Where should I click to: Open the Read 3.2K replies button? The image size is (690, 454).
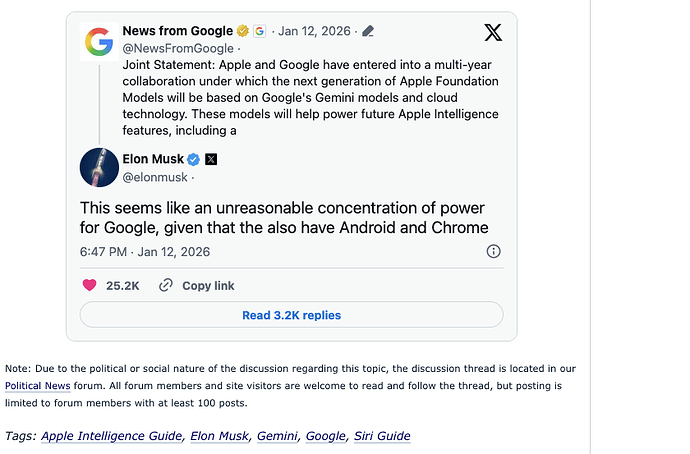(291, 315)
